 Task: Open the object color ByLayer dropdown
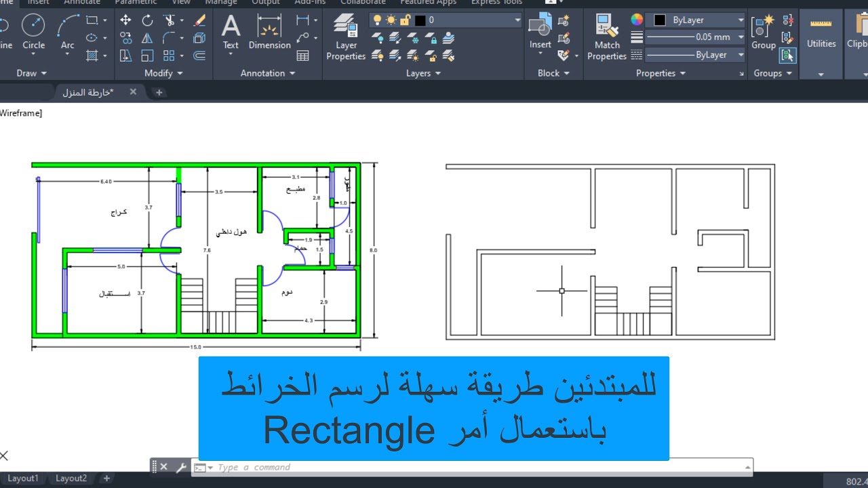tap(741, 20)
